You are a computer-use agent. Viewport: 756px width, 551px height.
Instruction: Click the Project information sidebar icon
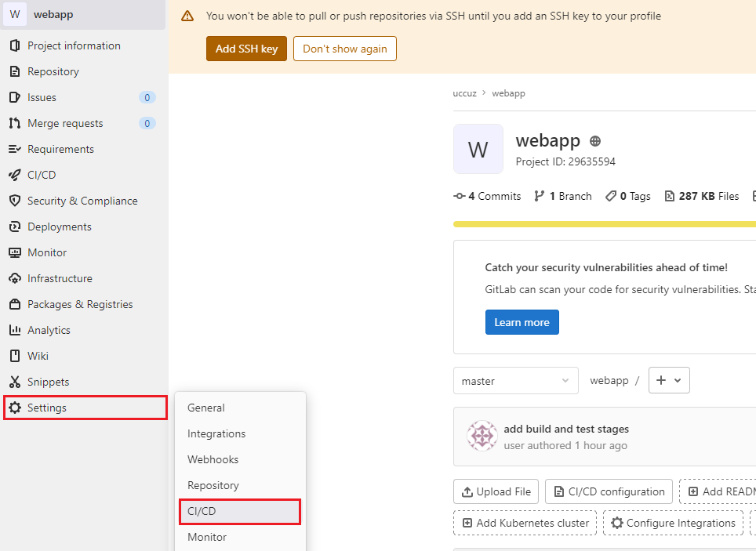pos(14,45)
